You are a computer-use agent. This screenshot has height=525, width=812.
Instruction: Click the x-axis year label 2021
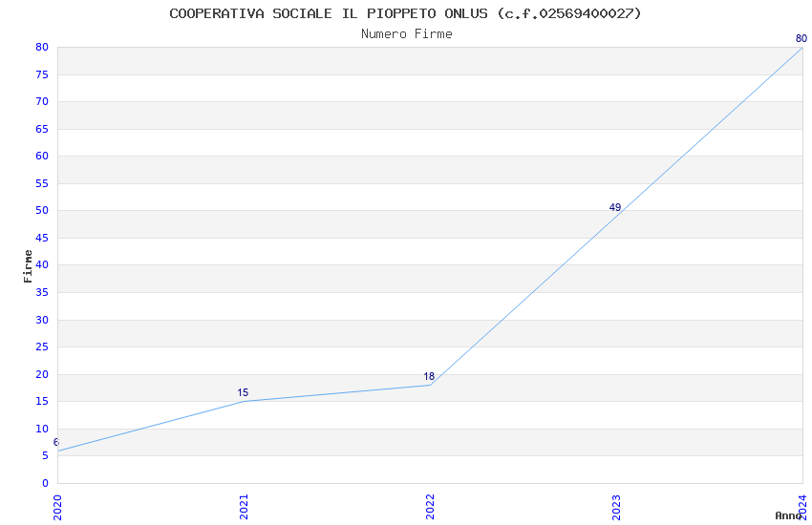click(x=244, y=508)
